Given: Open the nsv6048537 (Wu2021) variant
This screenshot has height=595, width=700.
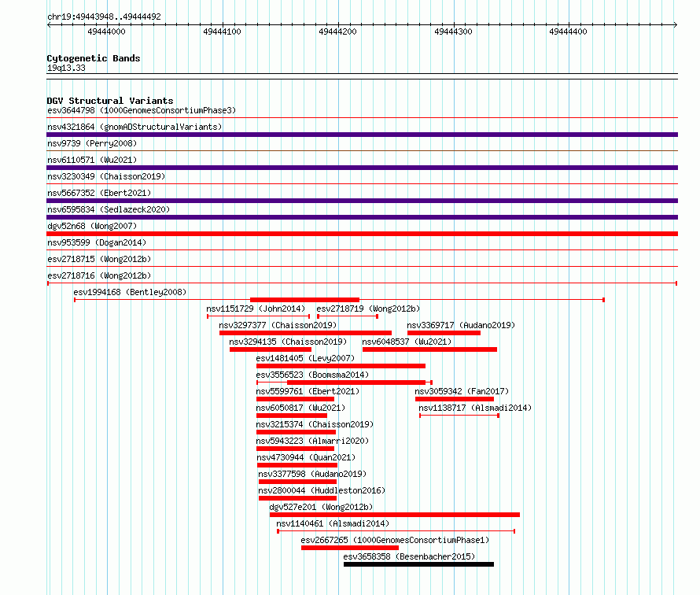Looking at the screenshot, I should [407, 342].
